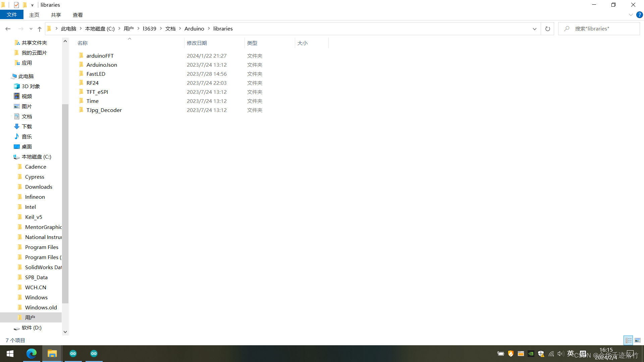Switch to details view layout icon
Image resolution: width=644 pixels, height=362 pixels.
click(x=628, y=340)
